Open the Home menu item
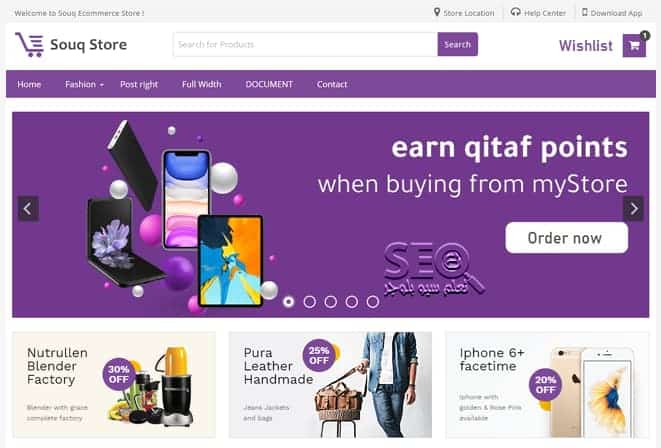This screenshot has width=661, height=448. [x=29, y=84]
